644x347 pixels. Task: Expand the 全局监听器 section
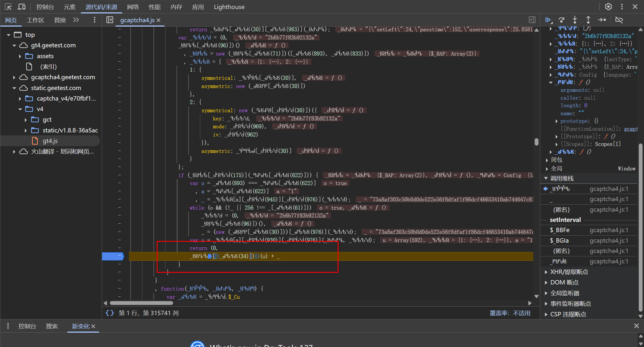tap(546, 293)
